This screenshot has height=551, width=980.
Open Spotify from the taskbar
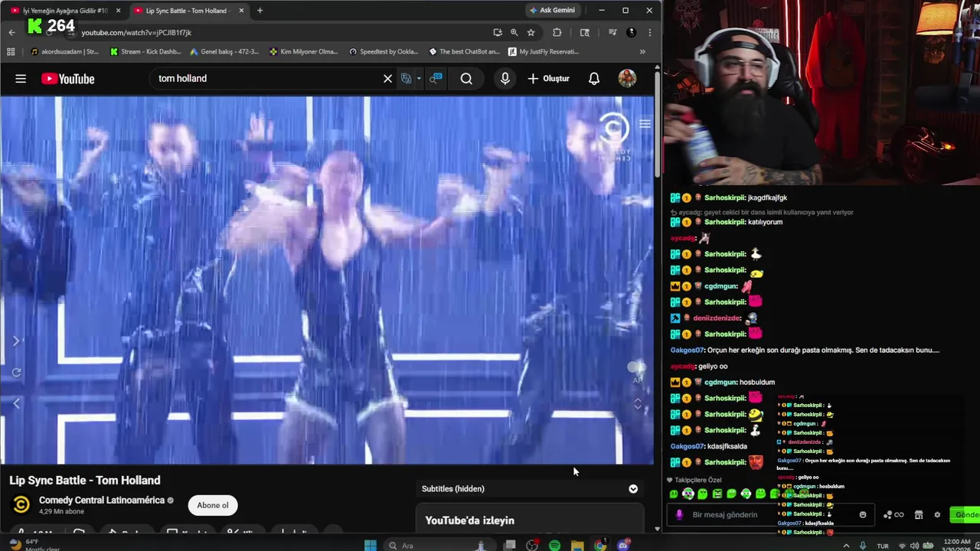[x=554, y=545]
